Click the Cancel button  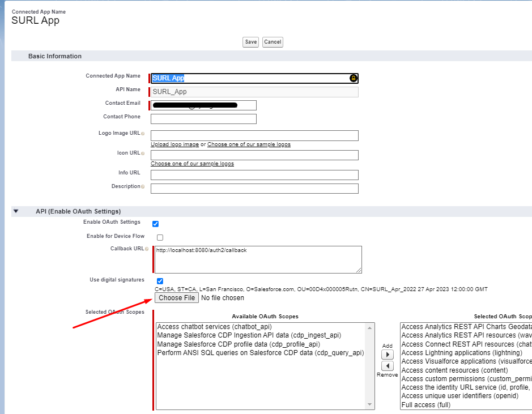point(273,42)
